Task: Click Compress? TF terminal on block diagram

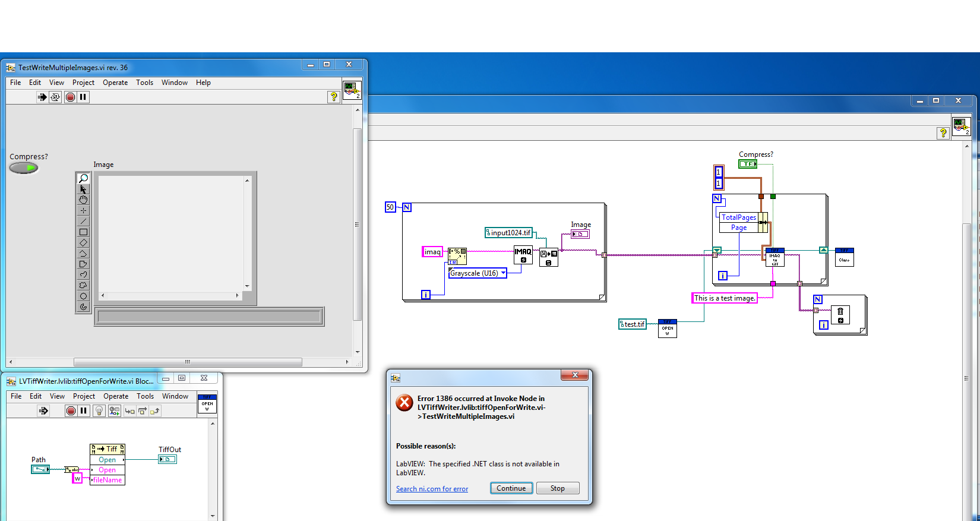Action: 748,164
